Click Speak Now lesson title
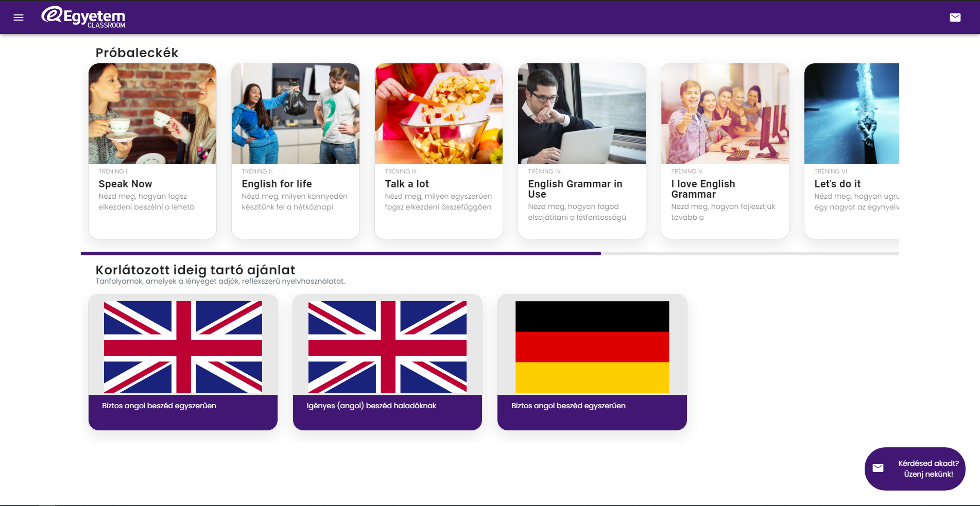This screenshot has height=506, width=980. point(125,184)
